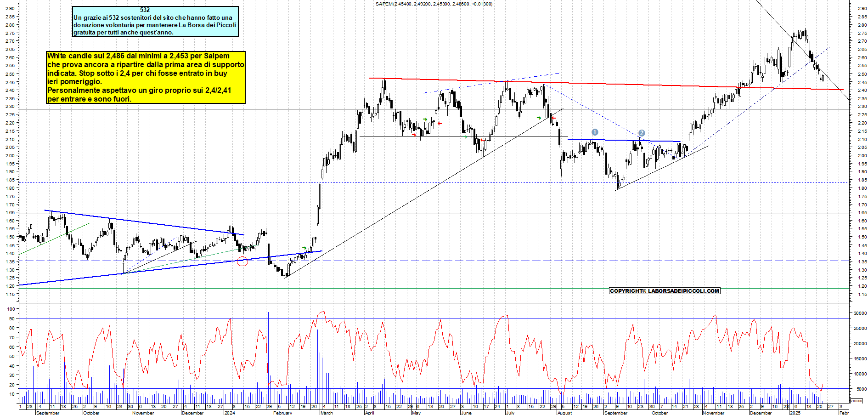The width and height of the screenshot is (868, 415).
Task: Click the 30000 volume scale label
Action: click(860, 313)
